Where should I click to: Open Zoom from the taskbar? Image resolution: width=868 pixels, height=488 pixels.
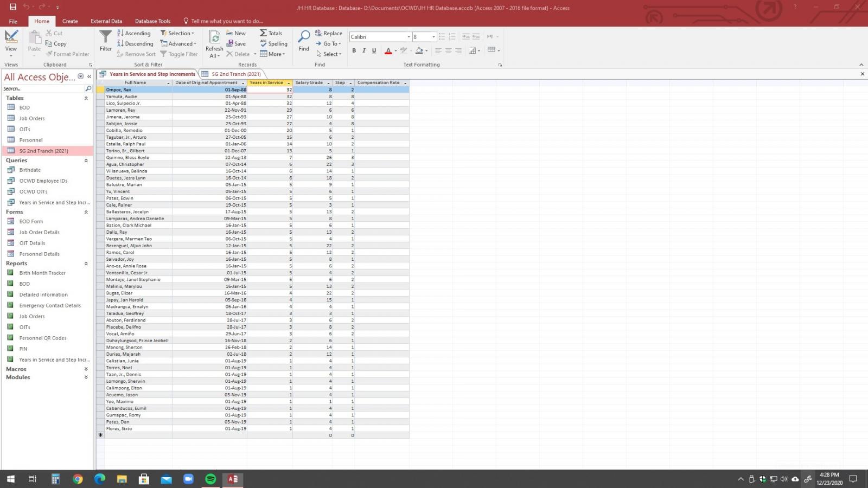click(188, 479)
